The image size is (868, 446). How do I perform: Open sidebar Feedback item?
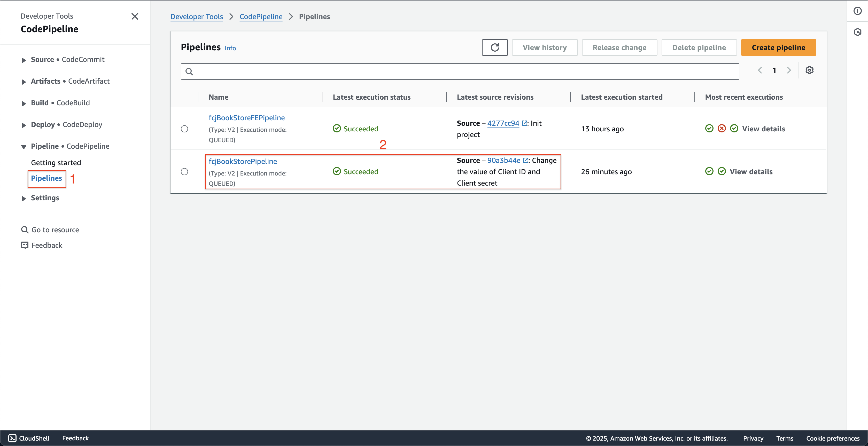(x=47, y=245)
